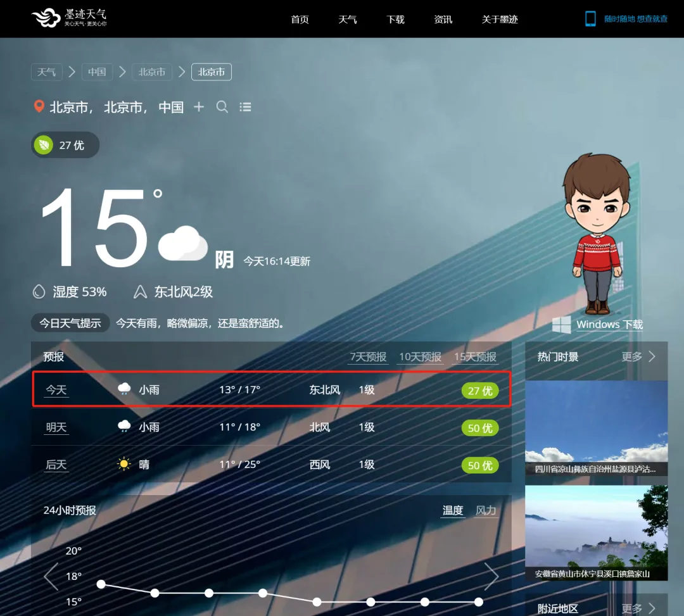684x616 pixels.
Task: Open city search magnifier icon
Action: [x=222, y=107]
